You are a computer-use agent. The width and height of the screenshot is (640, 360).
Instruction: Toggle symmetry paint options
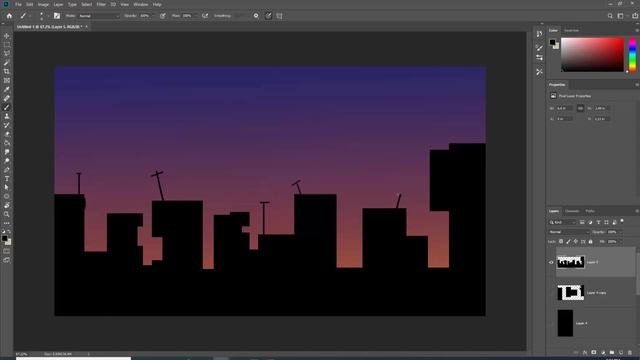tap(280, 16)
